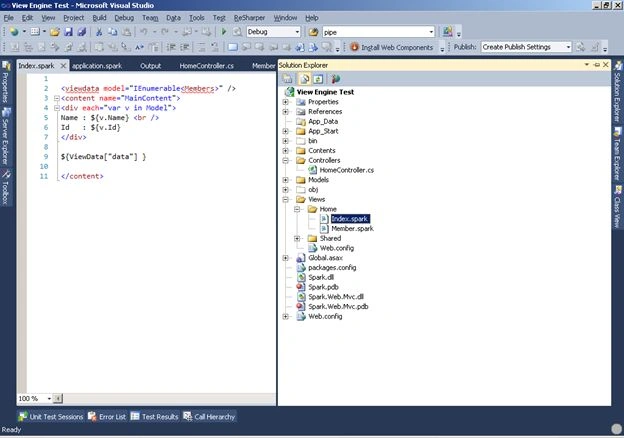Screen dimensions: 624x438
Task: Click the Increase Indent icon
Action: [x=185, y=47]
